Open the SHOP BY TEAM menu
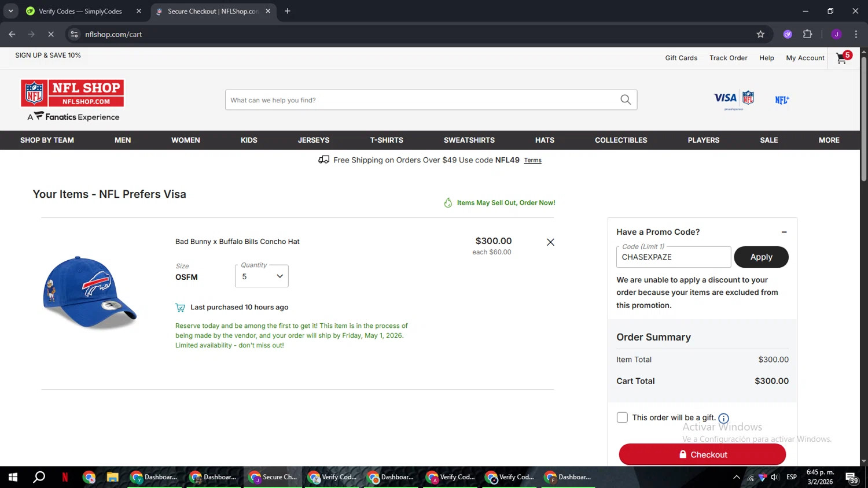Screen dimensions: 868x488 click(47, 140)
